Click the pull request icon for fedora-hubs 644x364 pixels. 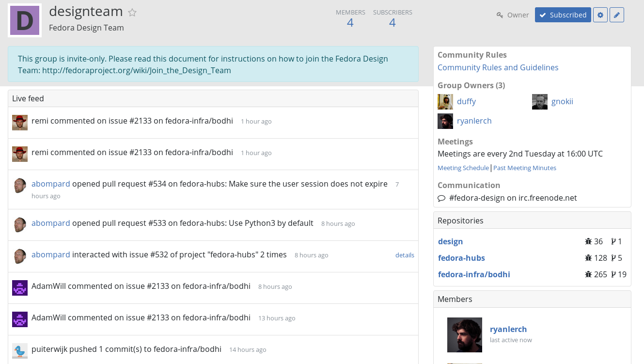point(613,258)
